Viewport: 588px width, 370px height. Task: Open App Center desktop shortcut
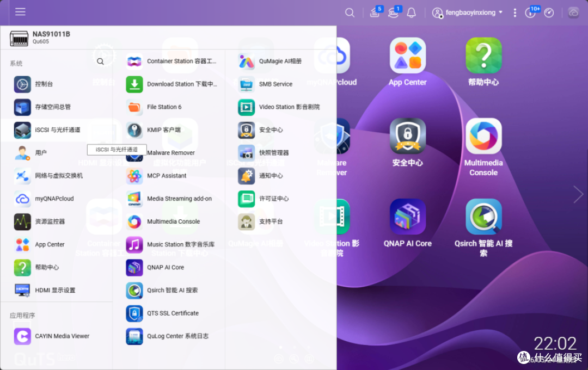[408, 62]
